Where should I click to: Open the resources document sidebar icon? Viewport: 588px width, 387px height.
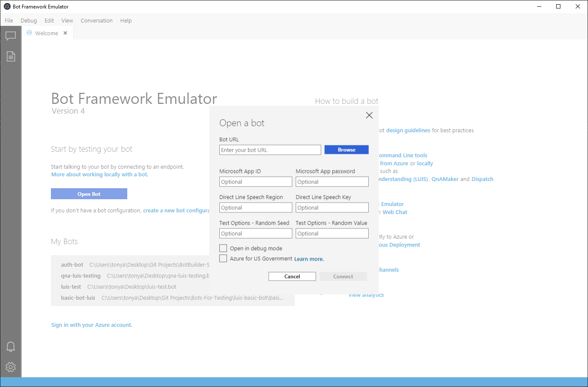[x=11, y=56]
